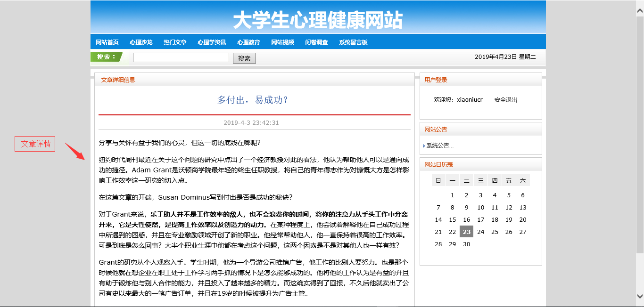Click the 用户登录 panel heading

[x=436, y=80]
